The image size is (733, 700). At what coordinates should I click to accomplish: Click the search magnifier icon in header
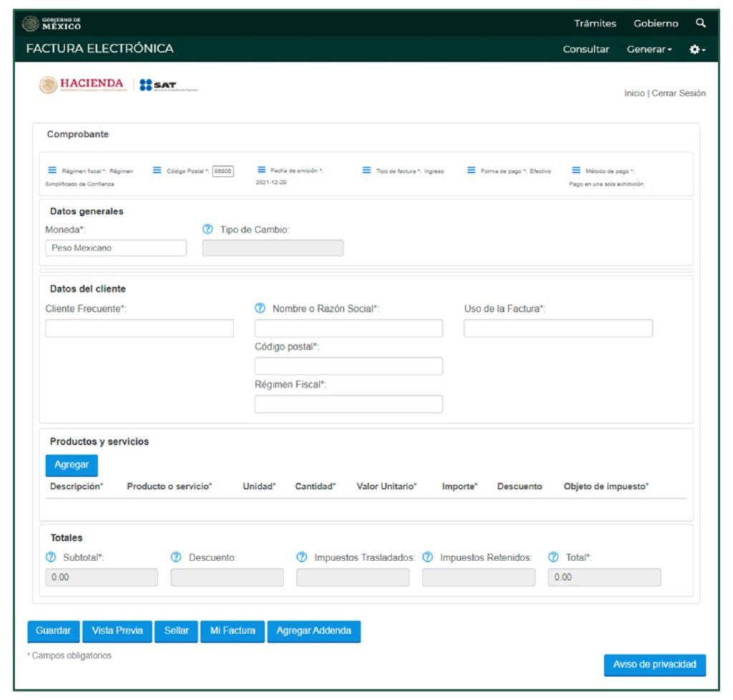pos(700,24)
